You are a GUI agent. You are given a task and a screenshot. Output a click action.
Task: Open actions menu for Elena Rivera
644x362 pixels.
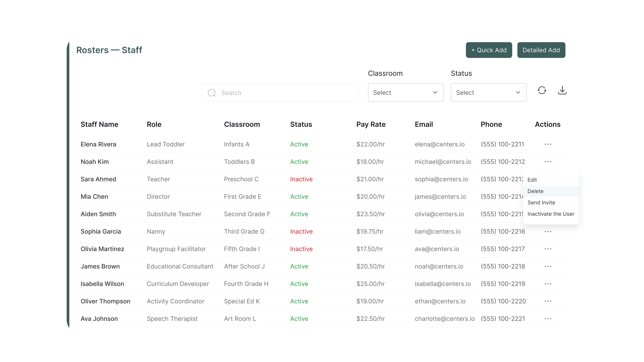pos(548,144)
